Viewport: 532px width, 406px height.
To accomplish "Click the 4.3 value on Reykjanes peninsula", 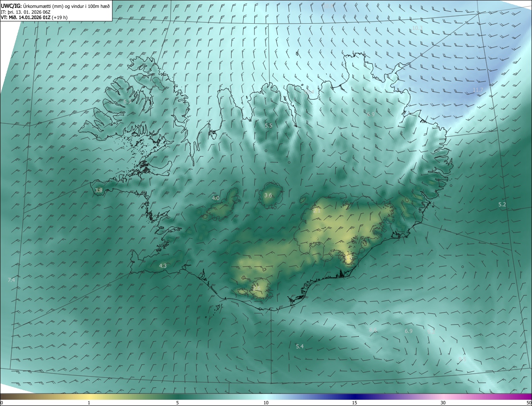I will point(163,266).
